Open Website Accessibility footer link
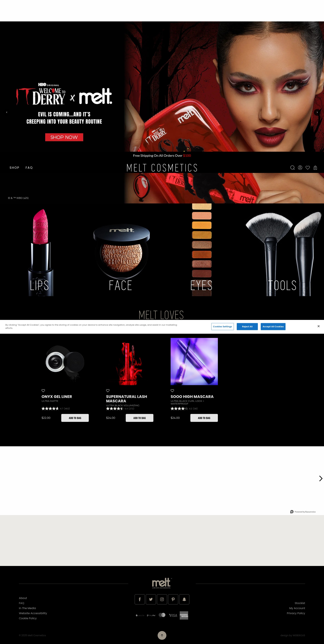This screenshot has height=644, width=324. [33, 613]
